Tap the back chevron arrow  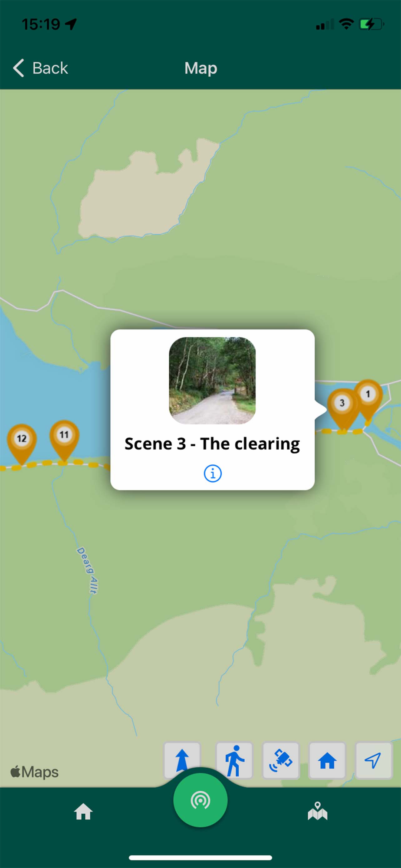[18, 68]
